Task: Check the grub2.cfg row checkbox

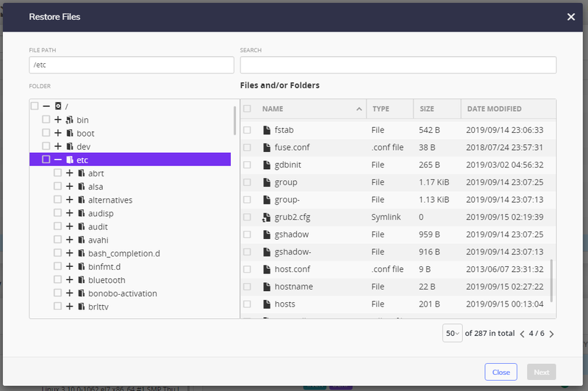Action: coord(247,217)
